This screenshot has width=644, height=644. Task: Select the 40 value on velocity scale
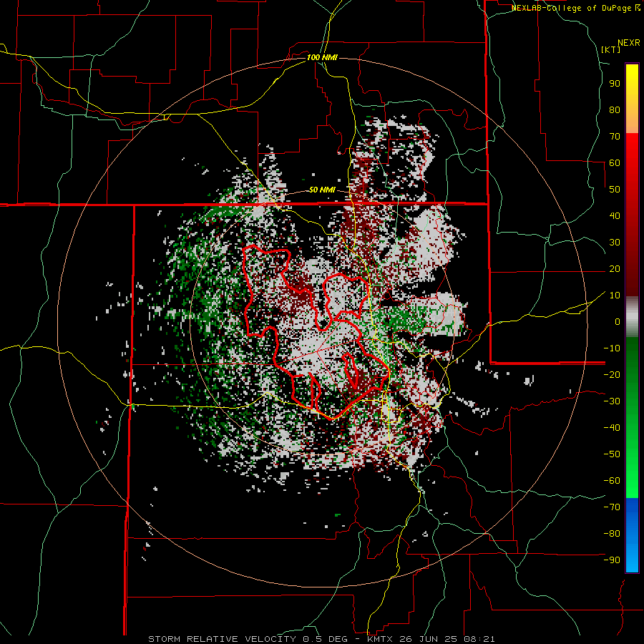tap(615, 215)
